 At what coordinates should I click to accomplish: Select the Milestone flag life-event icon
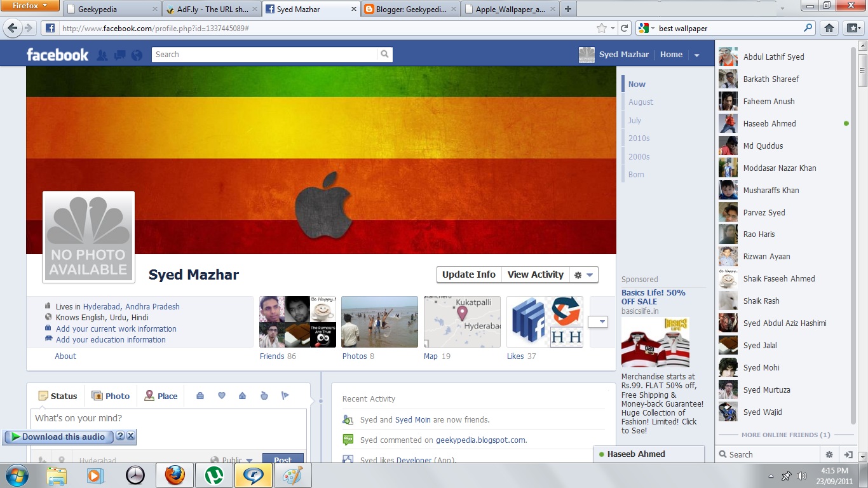[285, 395]
